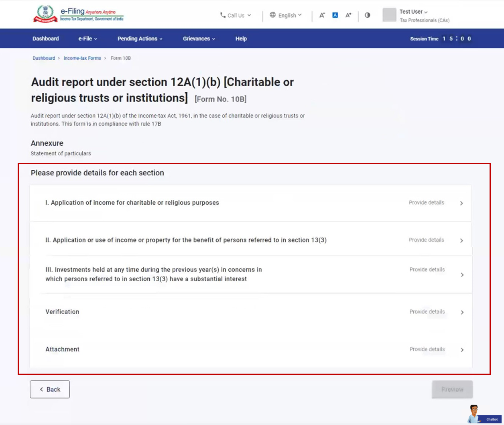Click the Test User profile picture
This screenshot has width=504, height=425.
click(x=389, y=15)
